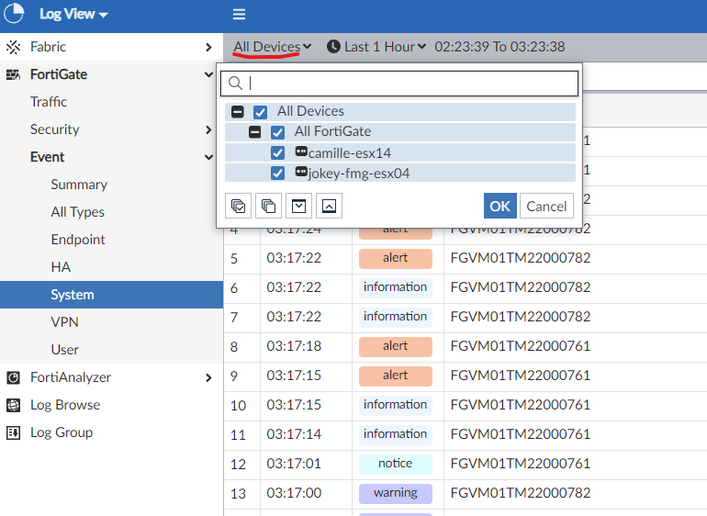This screenshot has height=516, width=707.
Task: Select Traffic under FortiGate
Action: point(48,102)
